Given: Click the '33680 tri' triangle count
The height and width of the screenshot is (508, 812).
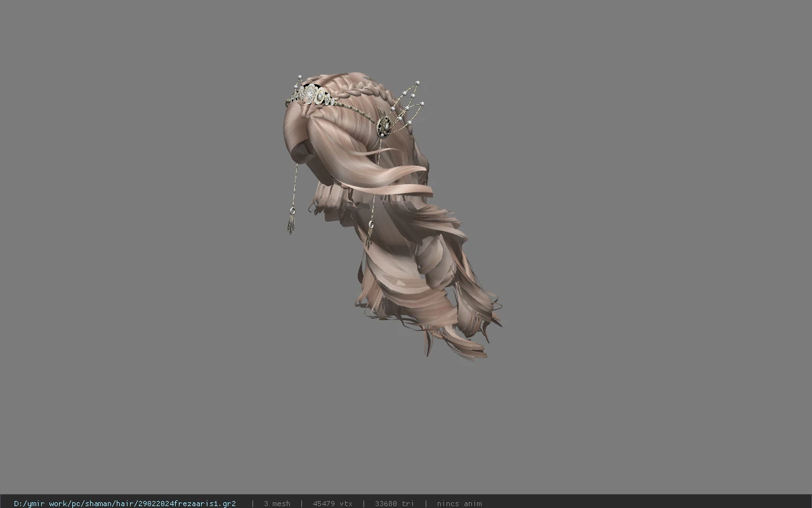Looking at the screenshot, I should click(395, 504).
